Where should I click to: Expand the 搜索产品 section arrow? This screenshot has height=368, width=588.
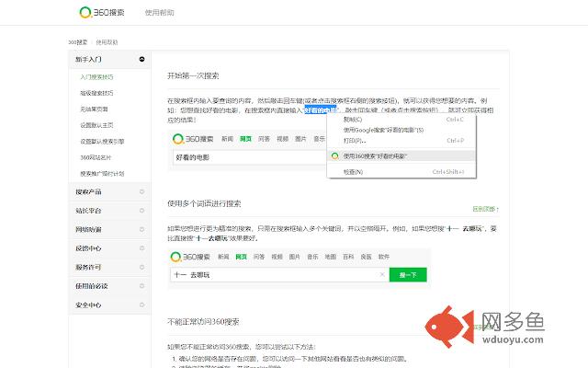141,191
